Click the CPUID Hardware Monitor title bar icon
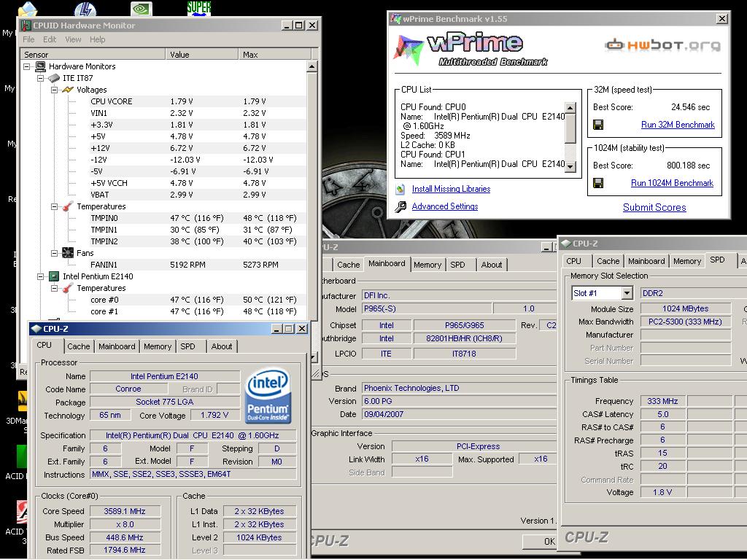Viewport: 747px width, 560px height. coord(26,26)
